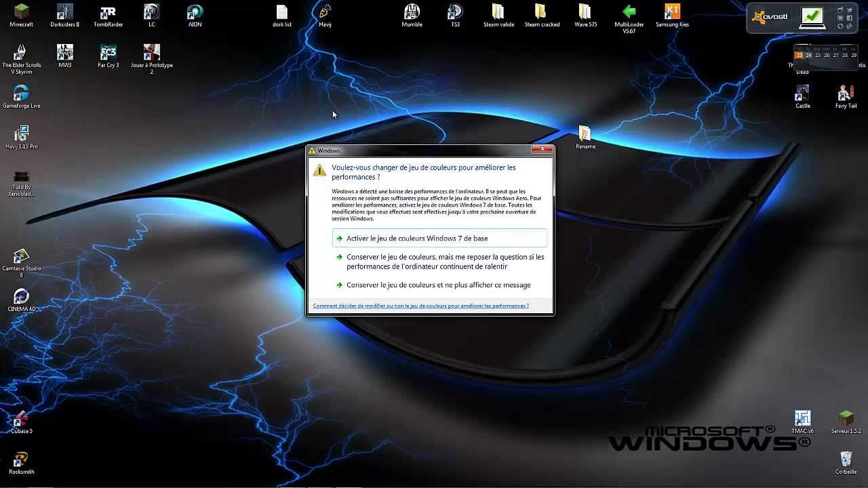868x488 pixels.
Task: Select the AION game icon
Action: click(x=195, y=16)
